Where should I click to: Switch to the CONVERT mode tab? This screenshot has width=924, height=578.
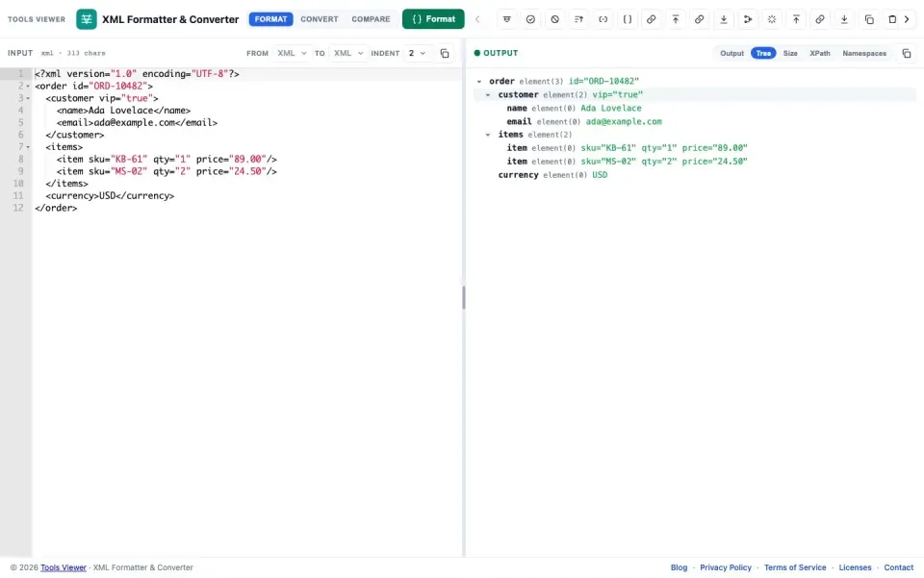pos(320,19)
